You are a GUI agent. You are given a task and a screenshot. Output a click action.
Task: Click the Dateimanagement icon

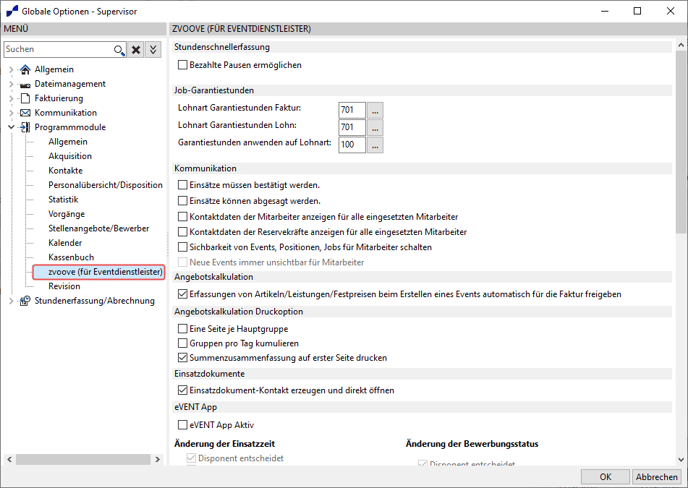click(25, 84)
